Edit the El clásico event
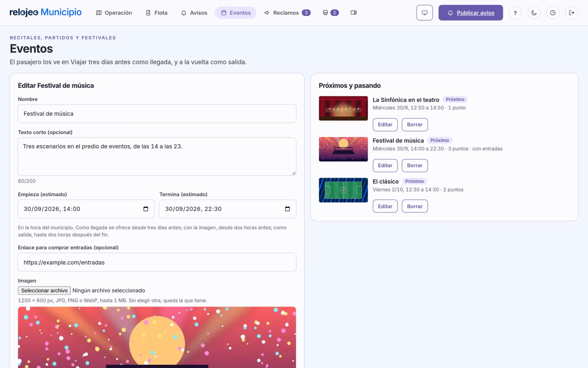The image size is (588, 368). click(x=385, y=206)
